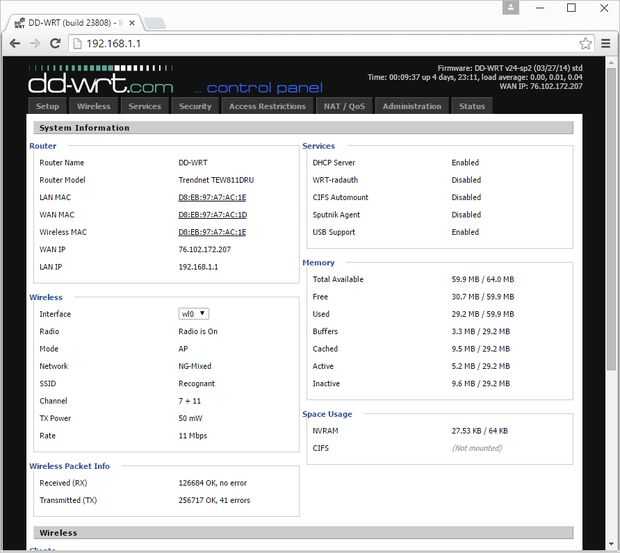This screenshot has width=620, height=553.
Task: Click the DHCP Server Enabled status
Action: [x=465, y=162]
